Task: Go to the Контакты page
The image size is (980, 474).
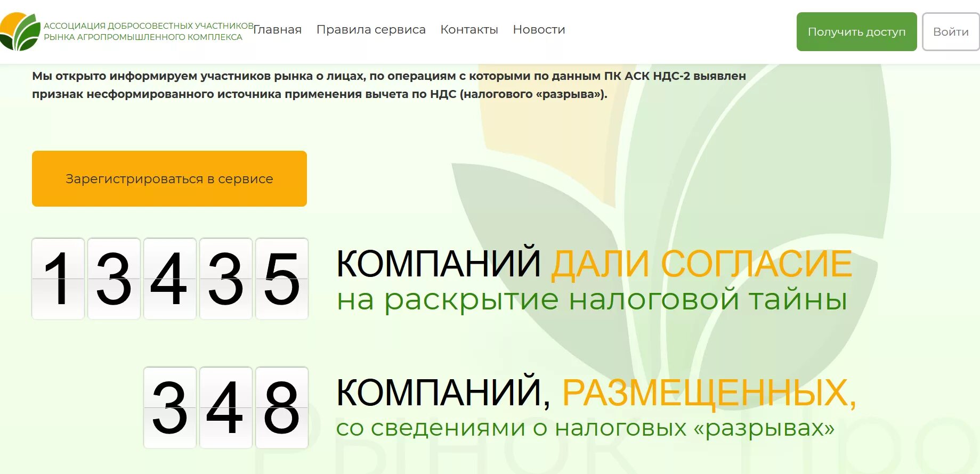Action: [x=469, y=30]
